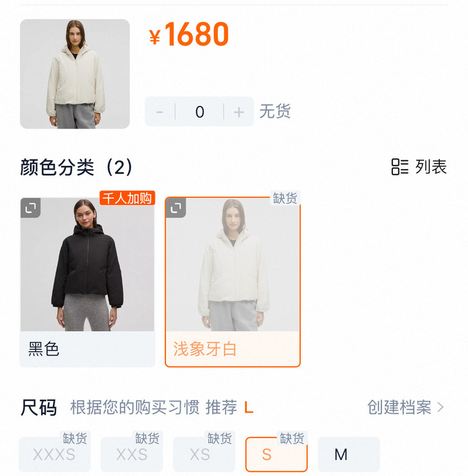Open 创建档案 profile link

coord(399,407)
